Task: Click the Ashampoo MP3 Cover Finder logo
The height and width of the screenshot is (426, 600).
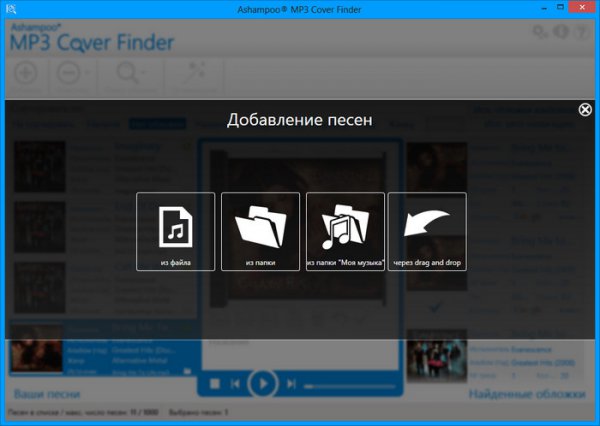Action: pyautogui.click(x=92, y=38)
